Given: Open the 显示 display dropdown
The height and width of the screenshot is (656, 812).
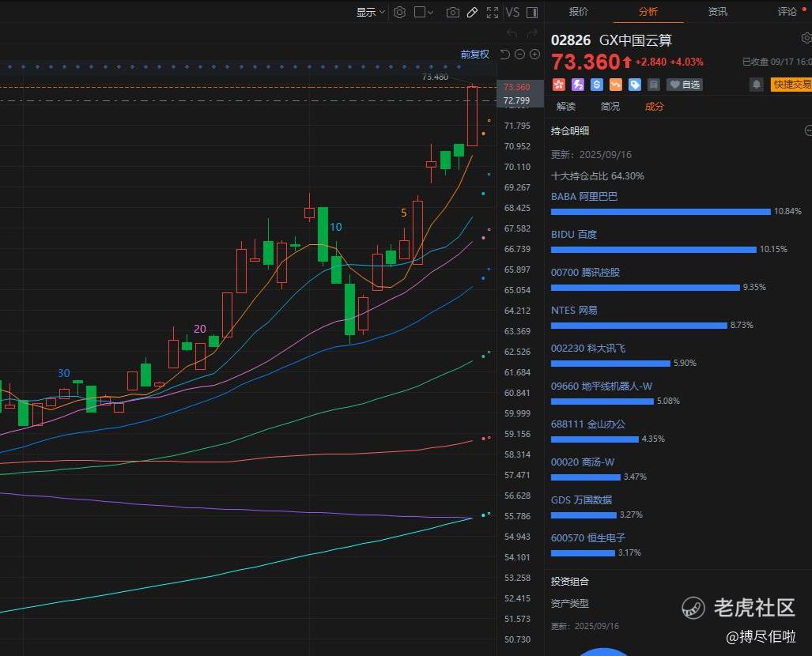Looking at the screenshot, I should [x=370, y=12].
